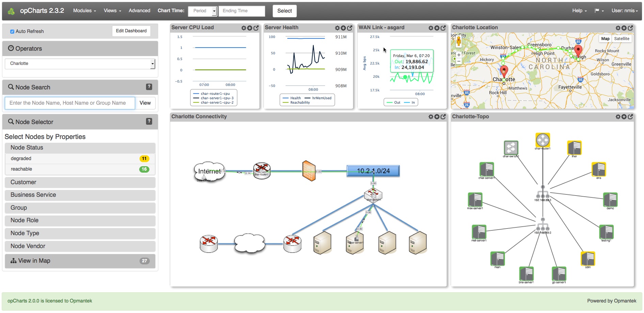Image resolution: width=644 pixels, height=313 pixels.
Task: Click the Street View pegman on map
Action: (x=459, y=41)
